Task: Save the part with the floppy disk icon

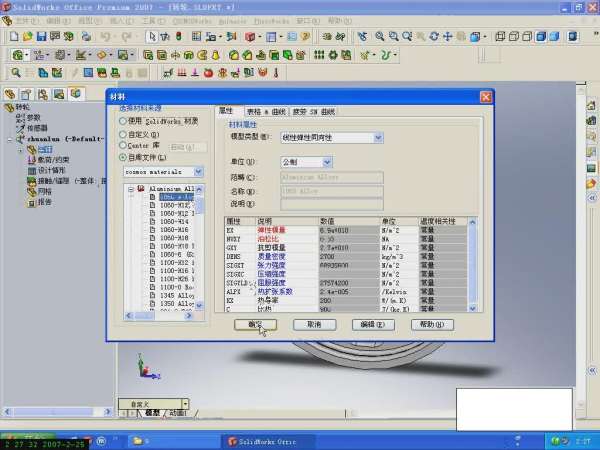Action: point(41,36)
